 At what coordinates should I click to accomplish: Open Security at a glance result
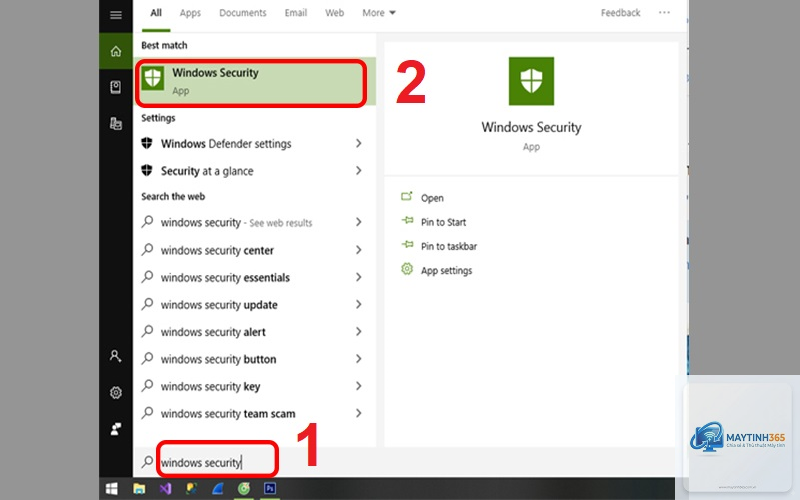pyautogui.click(x=255, y=170)
